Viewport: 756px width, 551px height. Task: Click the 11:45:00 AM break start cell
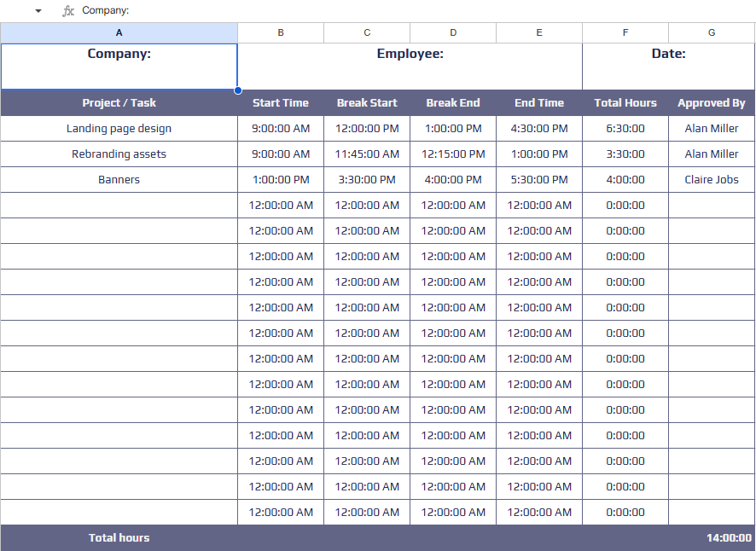tap(367, 154)
